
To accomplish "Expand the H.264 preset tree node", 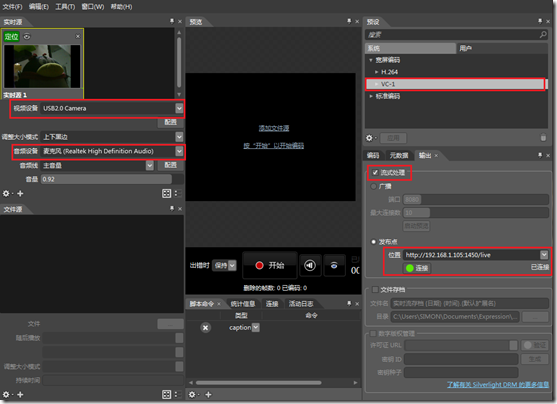I will tap(377, 72).
